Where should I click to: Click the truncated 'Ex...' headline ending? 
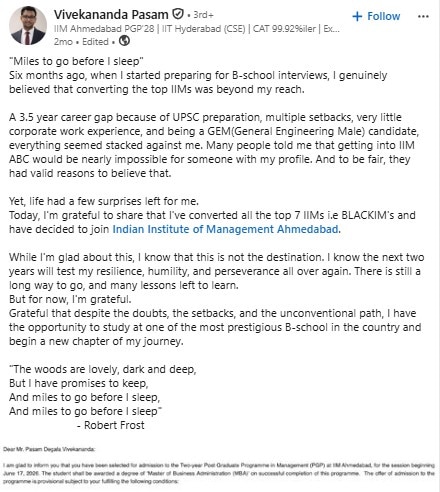[331, 29]
